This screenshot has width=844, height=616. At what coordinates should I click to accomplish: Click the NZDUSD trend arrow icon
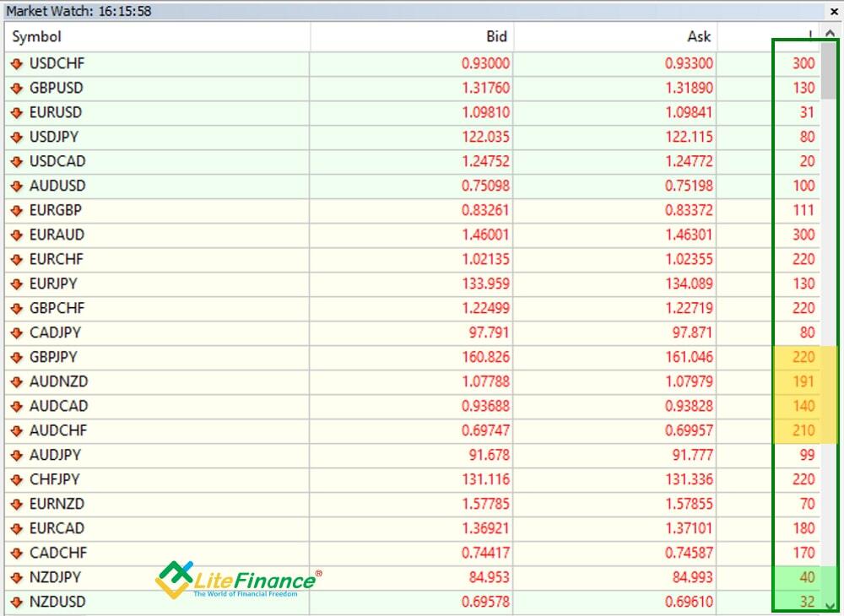pyautogui.click(x=16, y=602)
